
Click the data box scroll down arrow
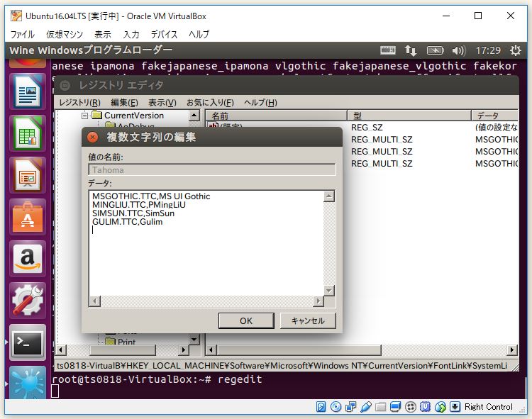click(x=328, y=291)
